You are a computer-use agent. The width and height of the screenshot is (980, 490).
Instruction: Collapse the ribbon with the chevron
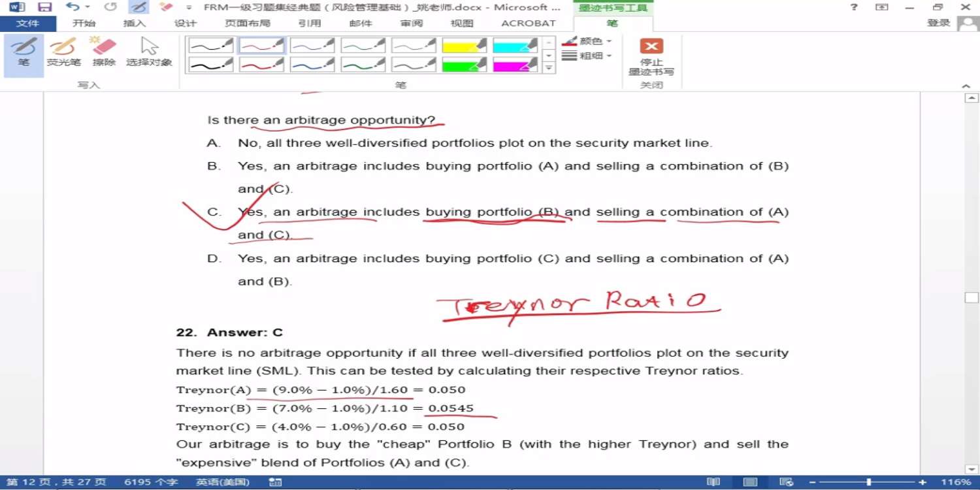pyautogui.click(x=966, y=86)
